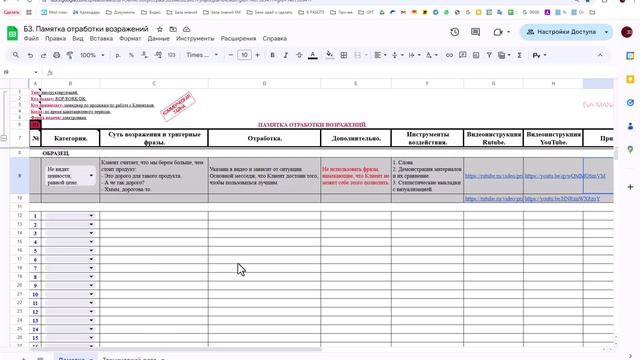Open Формат menu
The image size is (640, 360).
tap(130, 38)
